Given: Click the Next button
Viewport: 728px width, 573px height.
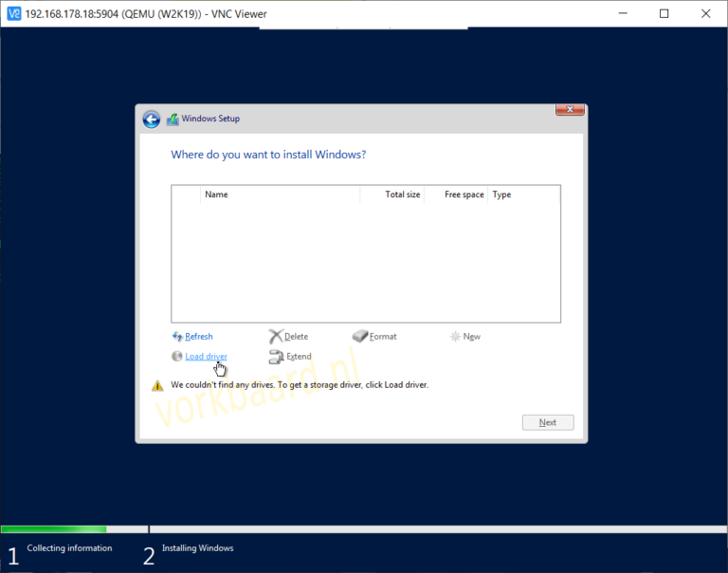Looking at the screenshot, I should click(x=548, y=422).
